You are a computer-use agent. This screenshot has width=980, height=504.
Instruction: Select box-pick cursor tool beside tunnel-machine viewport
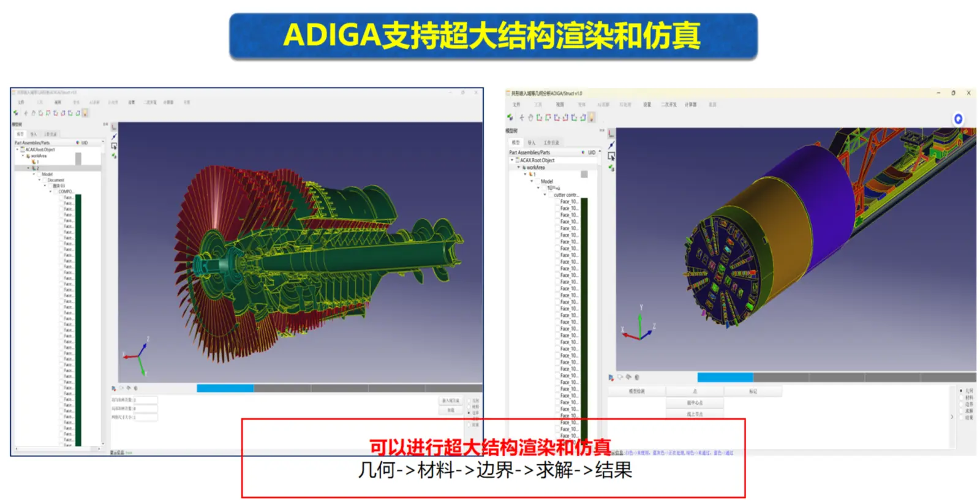pos(611,156)
